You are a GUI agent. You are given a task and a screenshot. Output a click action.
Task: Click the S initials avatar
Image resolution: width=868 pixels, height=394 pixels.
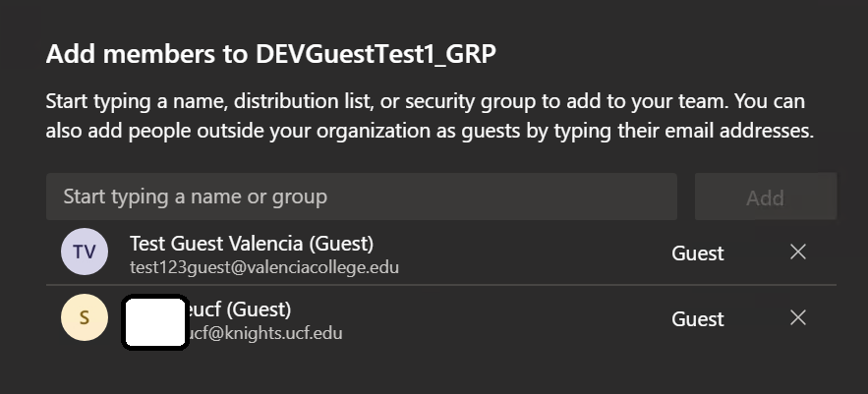point(85,317)
